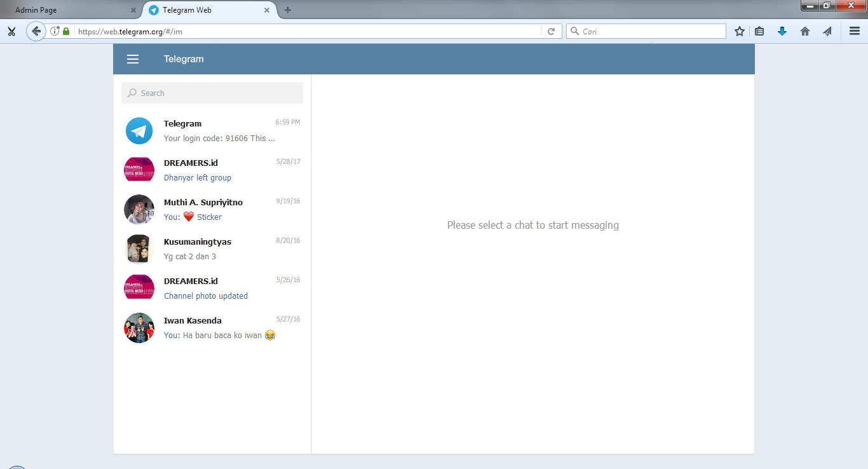The width and height of the screenshot is (868, 469).
Task: Close the Telegram Web tab
Action: [267, 10]
